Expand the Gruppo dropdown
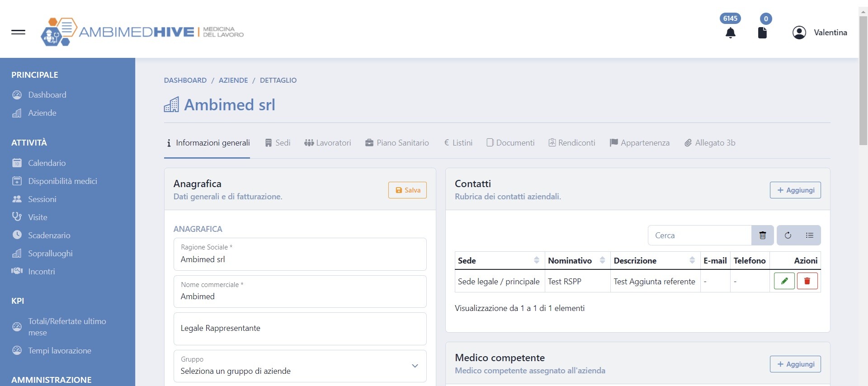Viewport: 868px width, 386px height. point(300,366)
